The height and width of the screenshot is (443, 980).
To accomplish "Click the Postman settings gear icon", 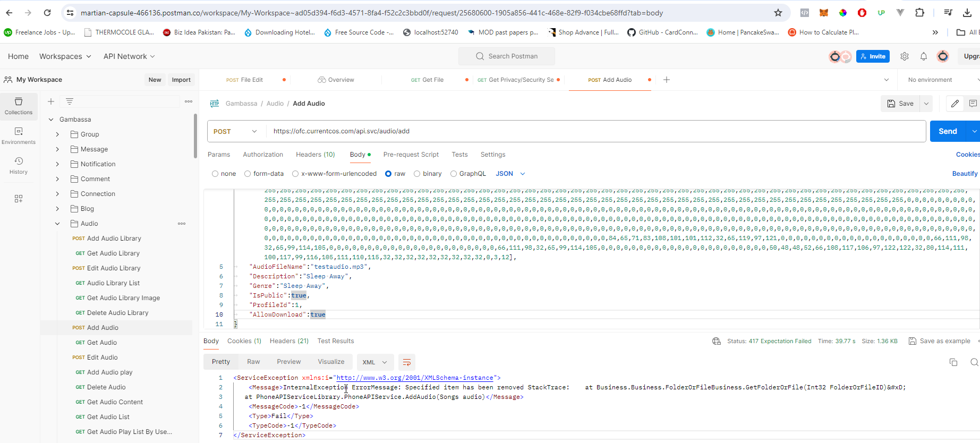I will [x=905, y=56].
